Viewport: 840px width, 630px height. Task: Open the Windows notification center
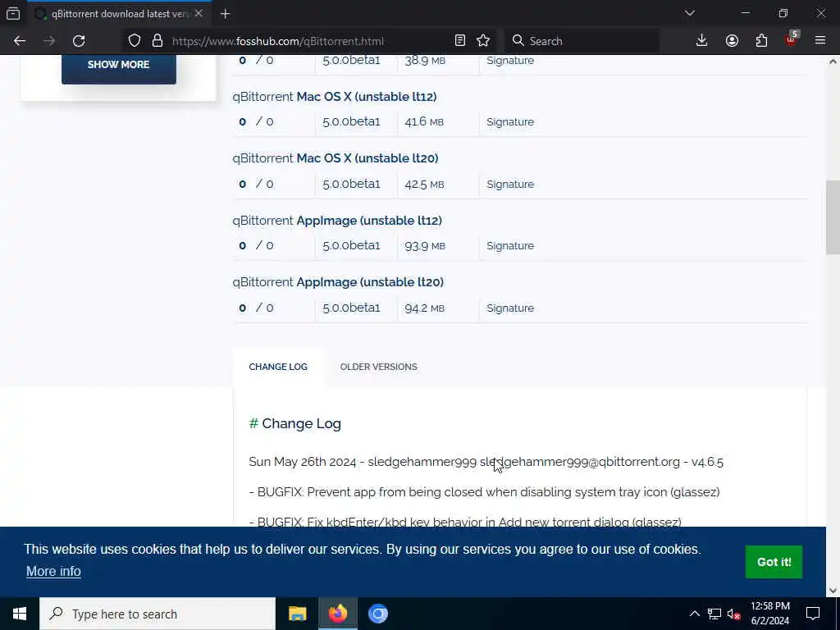click(x=813, y=614)
